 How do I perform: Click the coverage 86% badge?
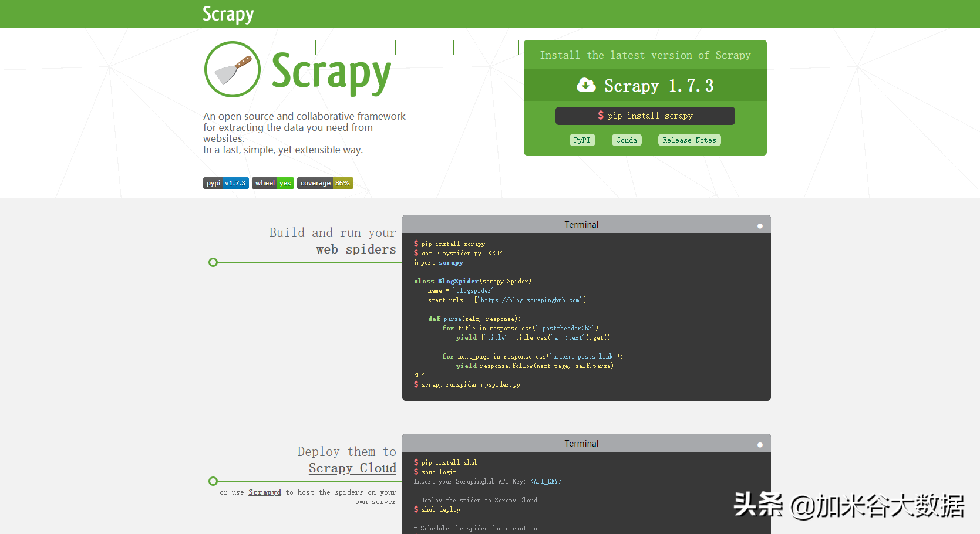coord(325,183)
